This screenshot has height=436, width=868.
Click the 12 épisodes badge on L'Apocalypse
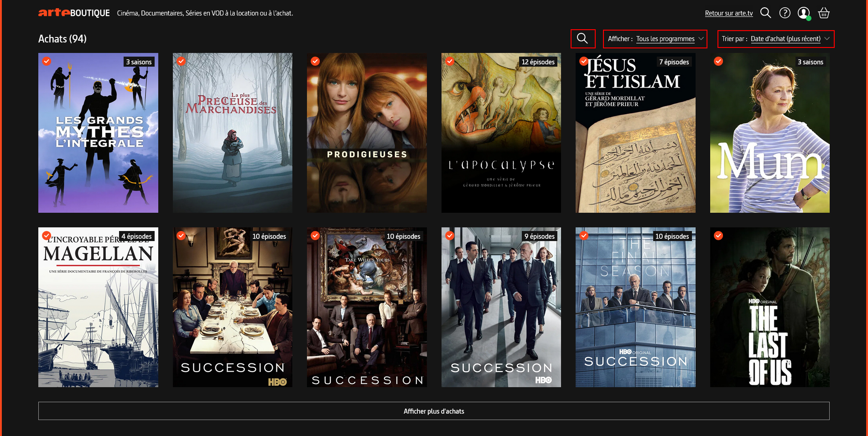click(x=538, y=62)
